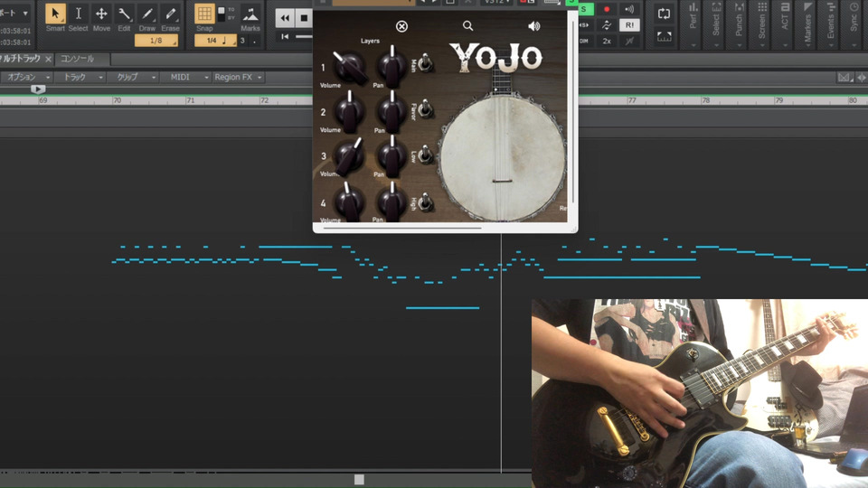Adjust Layer 3 Volume knob
Viewport: 868px width, 488px height.
pos(350,156)
